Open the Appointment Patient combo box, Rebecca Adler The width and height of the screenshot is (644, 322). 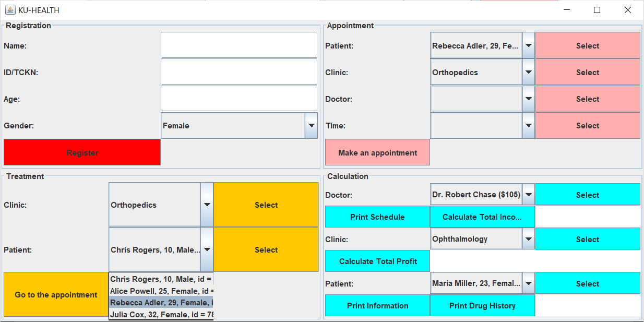(482, 45)
